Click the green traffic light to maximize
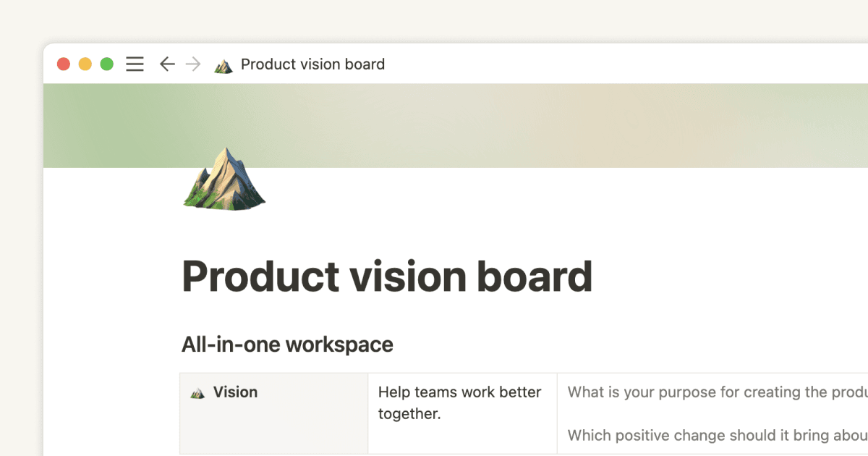Viewport: 868px width, 456px height. [106, 64]
